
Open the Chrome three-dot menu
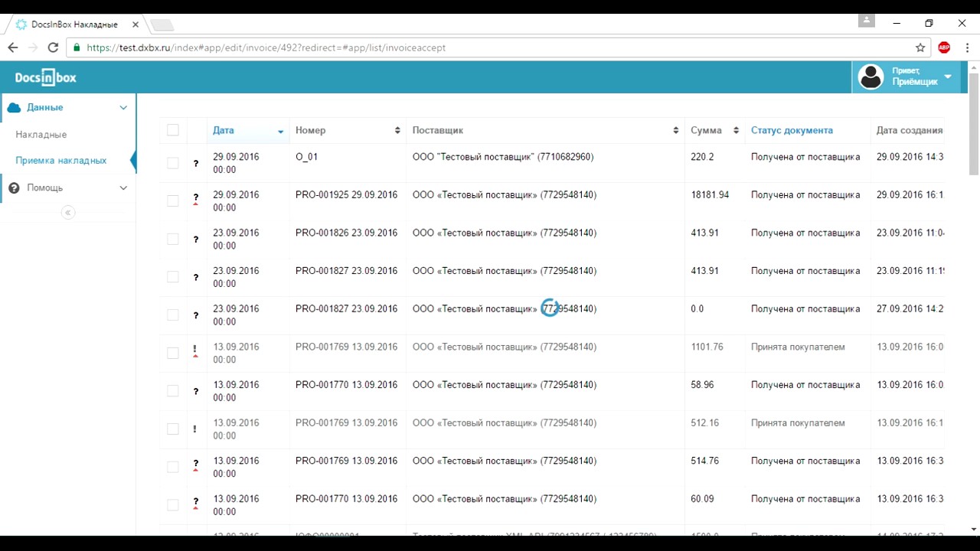[x=968, y=47]
